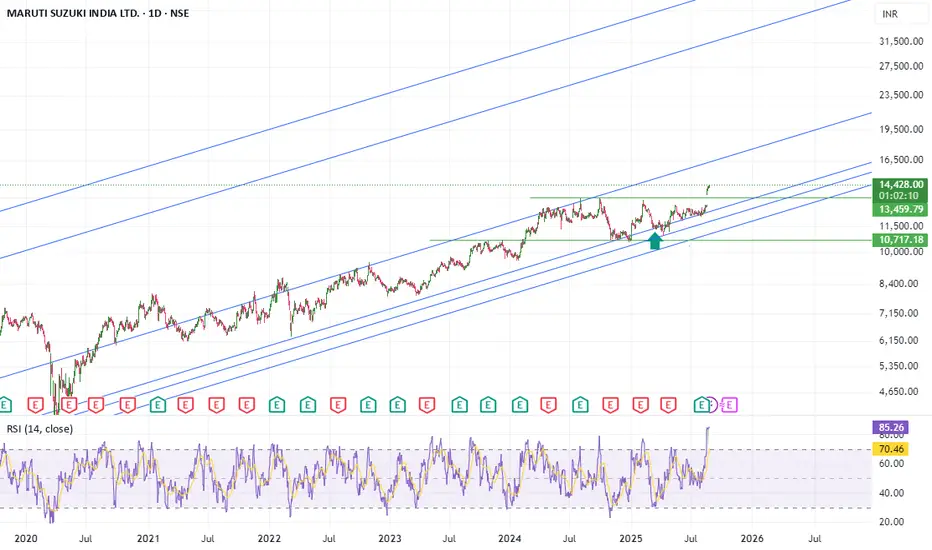Click the 4,650.00 price axis label
This screenshot has width=932, height=550.
(901, 391)
